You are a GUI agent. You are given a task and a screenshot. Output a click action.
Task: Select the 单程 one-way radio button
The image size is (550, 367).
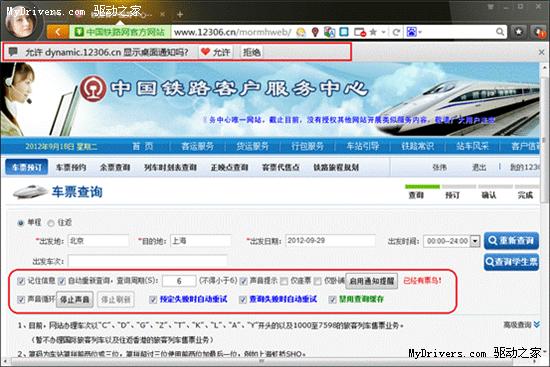pos(21,222)
